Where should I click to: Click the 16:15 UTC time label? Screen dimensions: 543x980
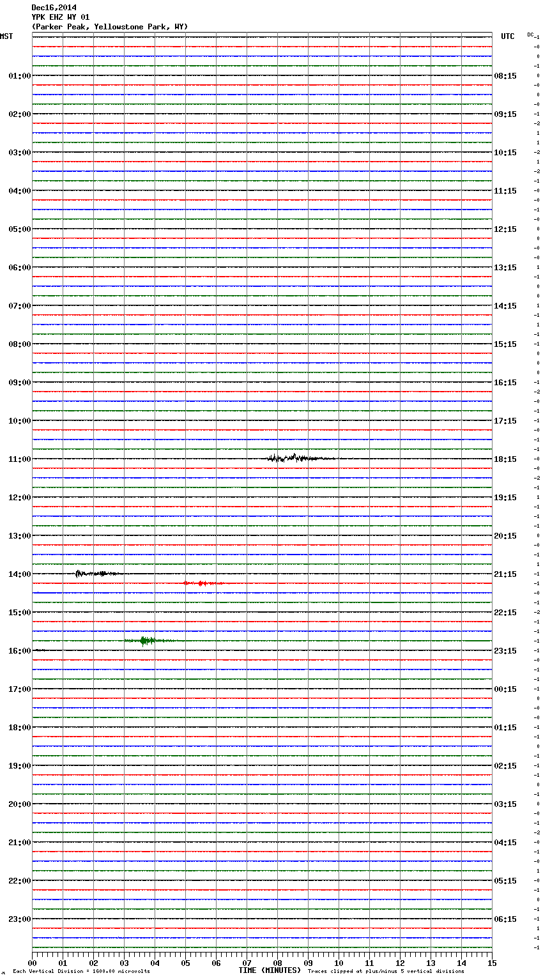tap(505, 383)
